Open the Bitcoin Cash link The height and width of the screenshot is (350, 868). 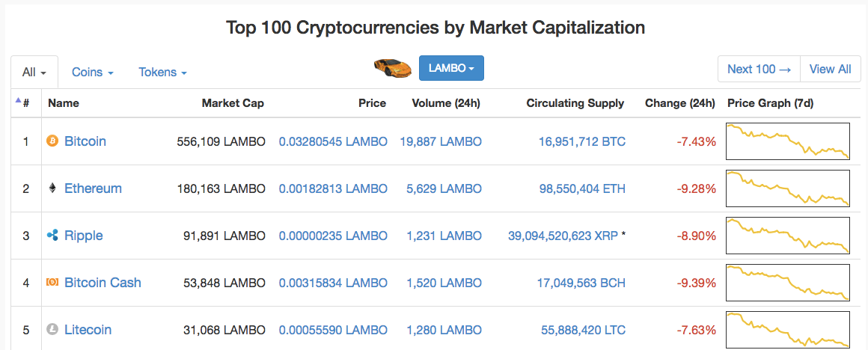[103, 283]
